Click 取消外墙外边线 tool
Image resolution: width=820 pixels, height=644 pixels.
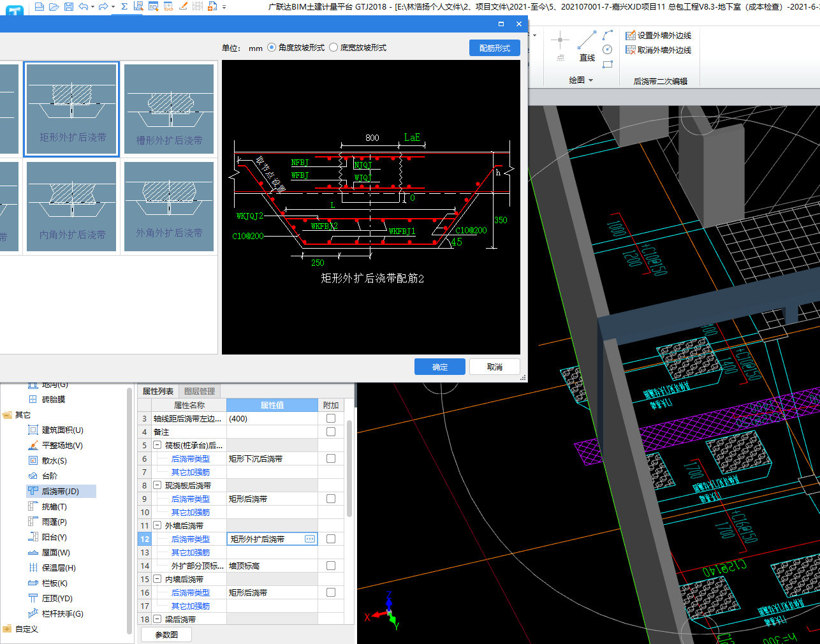coord(658,50)
